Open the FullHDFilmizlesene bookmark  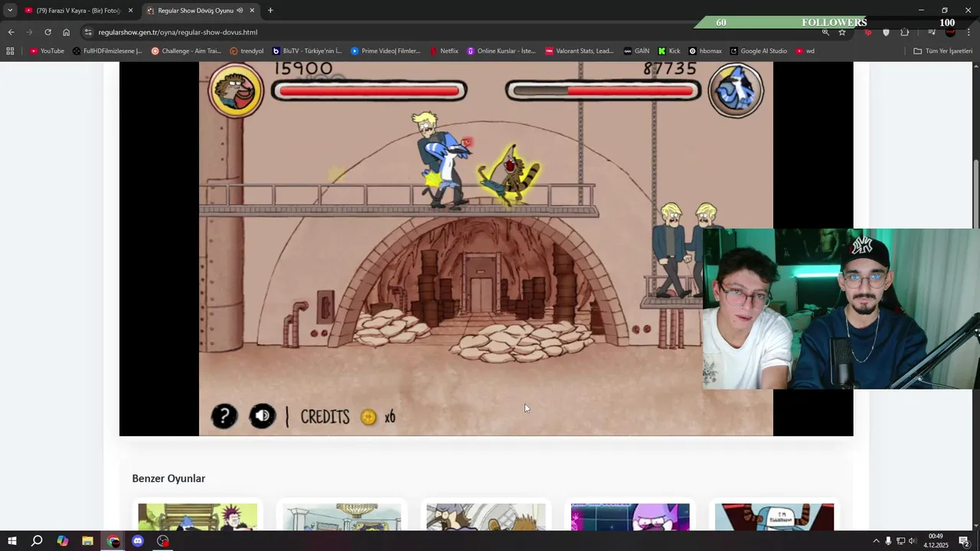[107, 51]
